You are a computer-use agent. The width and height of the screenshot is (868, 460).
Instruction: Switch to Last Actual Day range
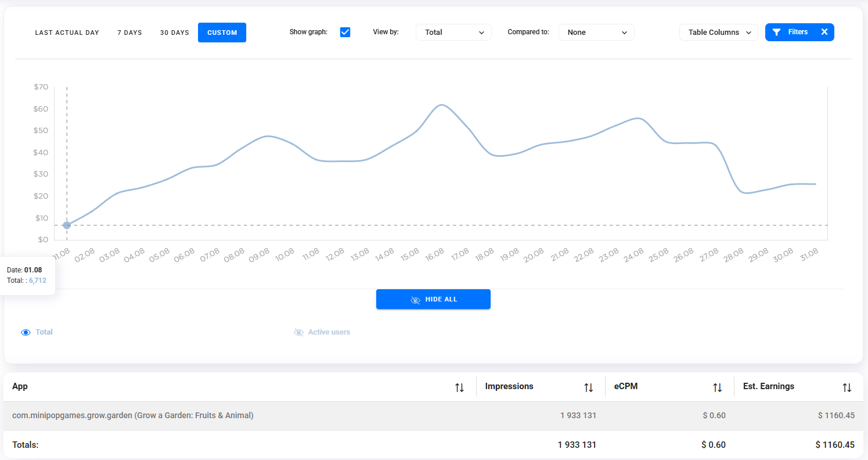(67, 33)
